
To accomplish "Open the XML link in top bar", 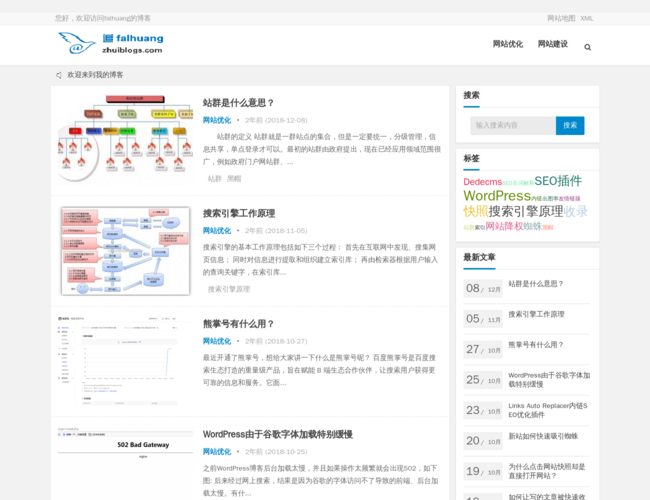I will pos(587,18).
